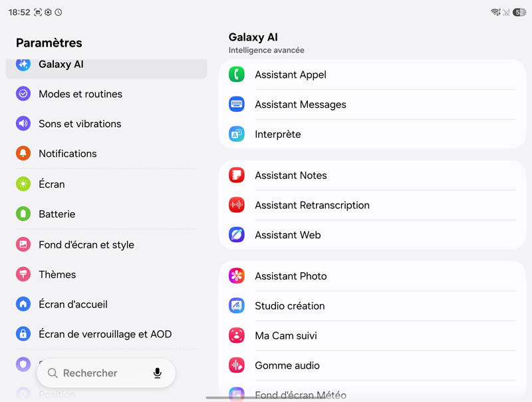Tap the Wi-Fi status icon

coord(495,13)
